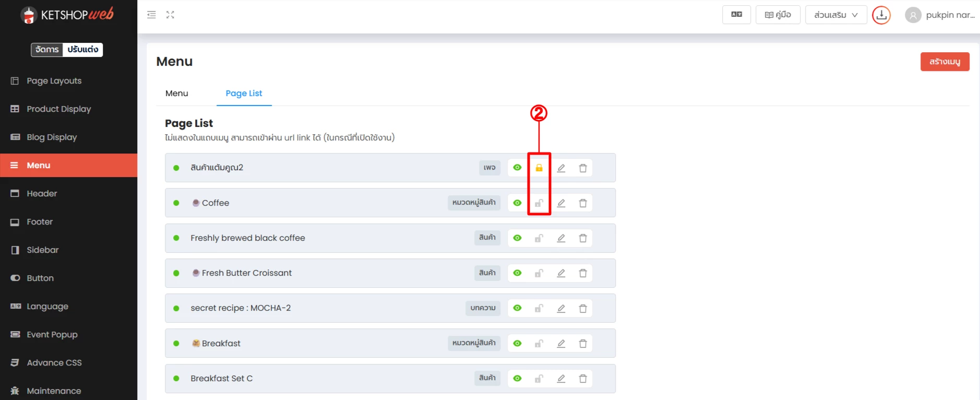Toggle visibility eye for สินค้าแต้มคูณ2
Viewport: 980px width, 400px height.
click(517, 168)
